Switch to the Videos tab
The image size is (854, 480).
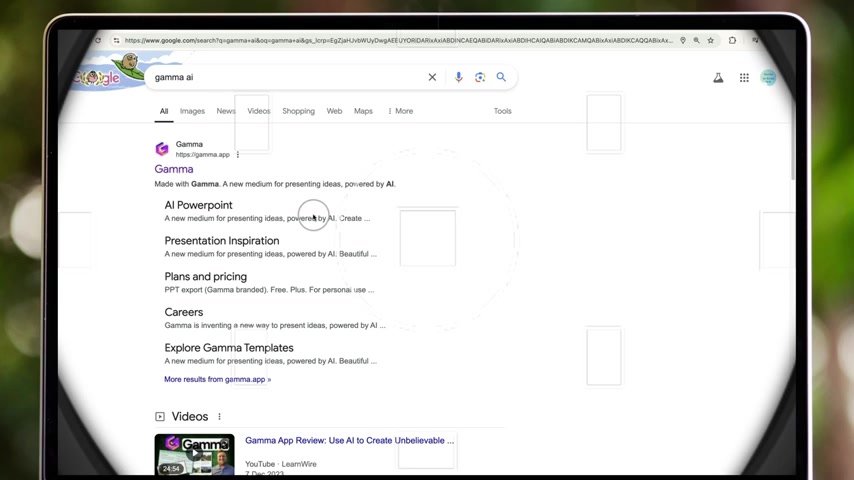[x=259, y=111]
